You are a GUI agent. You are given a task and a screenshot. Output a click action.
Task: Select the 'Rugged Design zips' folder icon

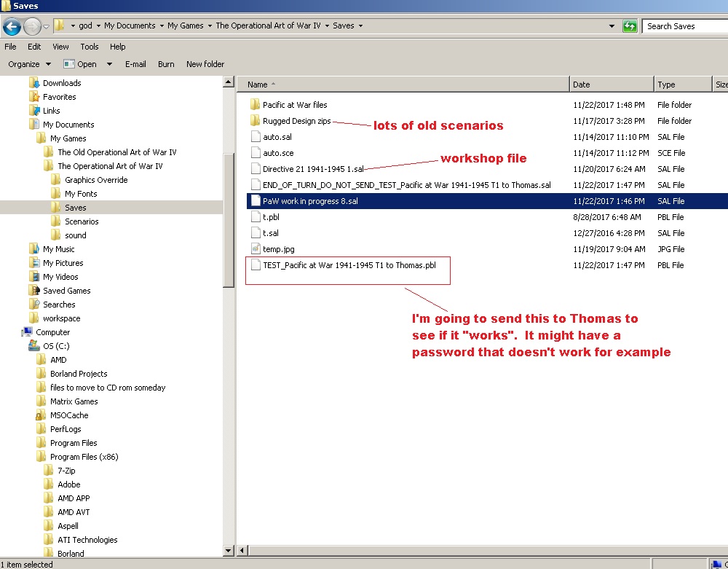(x=255, y=121)
